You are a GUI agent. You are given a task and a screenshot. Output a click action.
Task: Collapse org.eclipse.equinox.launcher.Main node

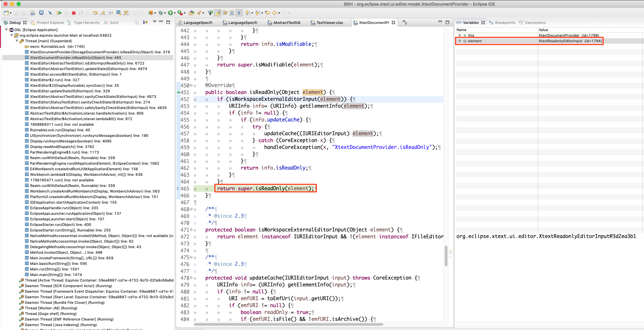12,35
